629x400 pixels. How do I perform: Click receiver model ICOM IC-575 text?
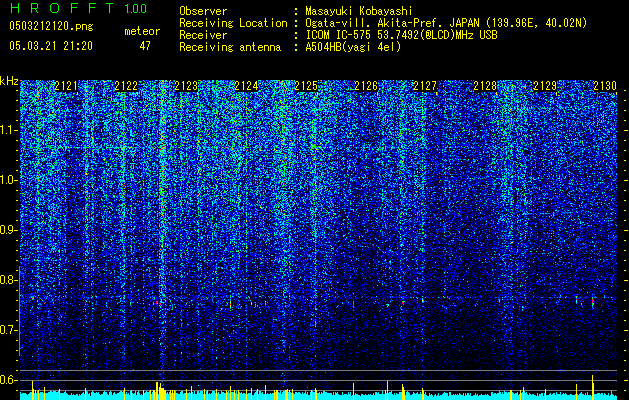tap(339, 35)
